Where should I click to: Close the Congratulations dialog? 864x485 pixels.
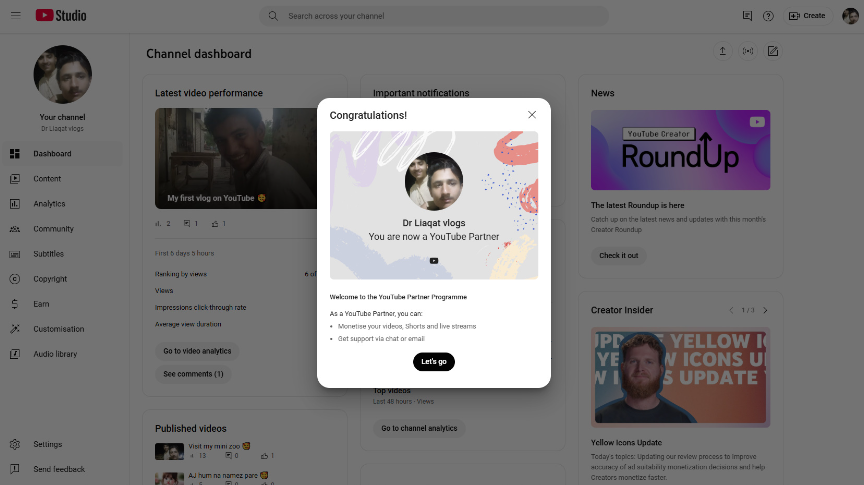(532, 115)
